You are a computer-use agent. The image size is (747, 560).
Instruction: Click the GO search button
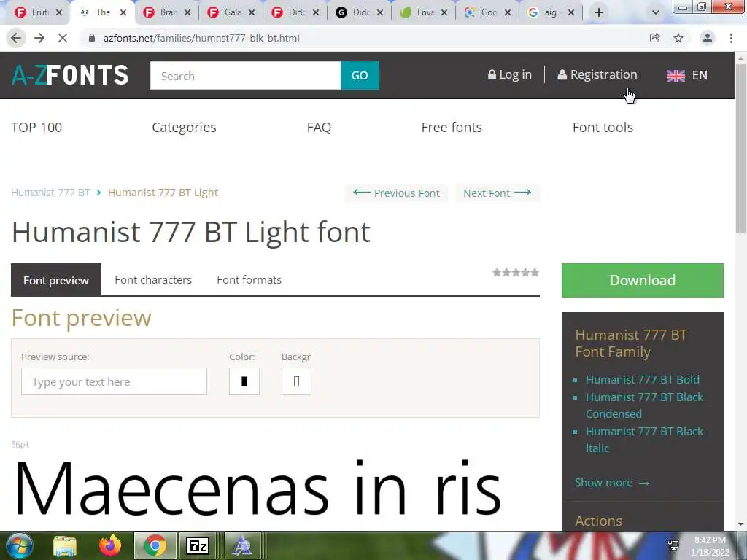[x=360, y=76]
